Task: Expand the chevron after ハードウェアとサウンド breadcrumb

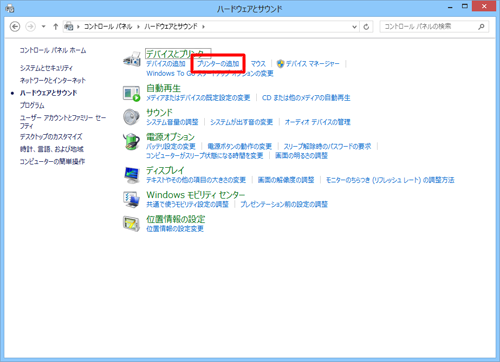Action: [x=203, y=27]
